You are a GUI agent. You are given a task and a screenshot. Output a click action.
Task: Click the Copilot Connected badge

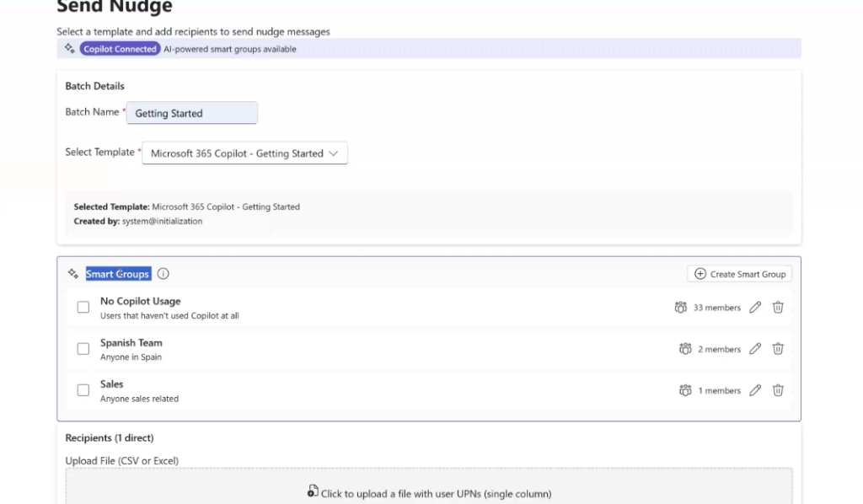(120, 49)
